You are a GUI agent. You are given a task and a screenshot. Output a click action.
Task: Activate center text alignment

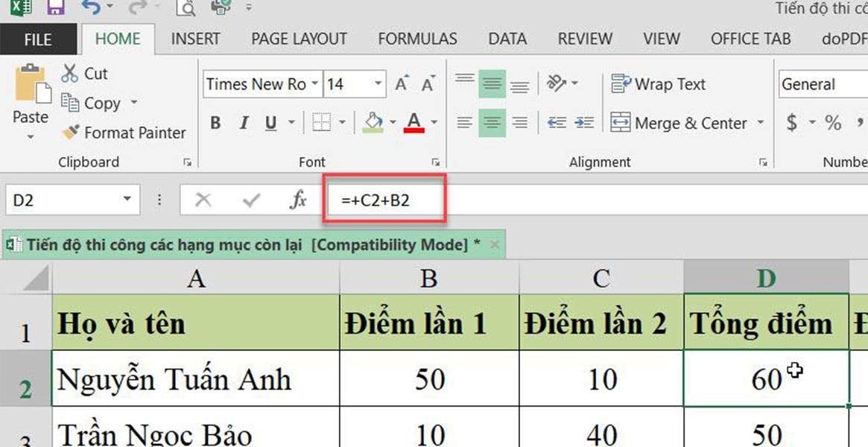[491, 123]
